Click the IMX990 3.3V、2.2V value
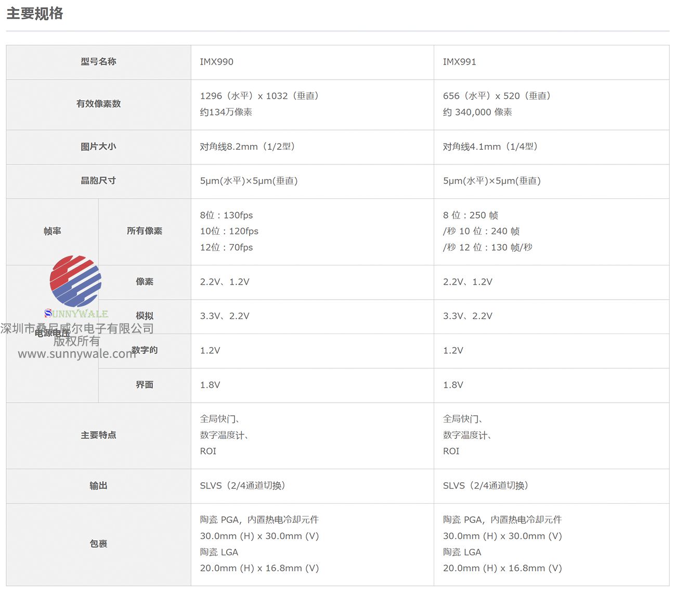 [225, 316]
